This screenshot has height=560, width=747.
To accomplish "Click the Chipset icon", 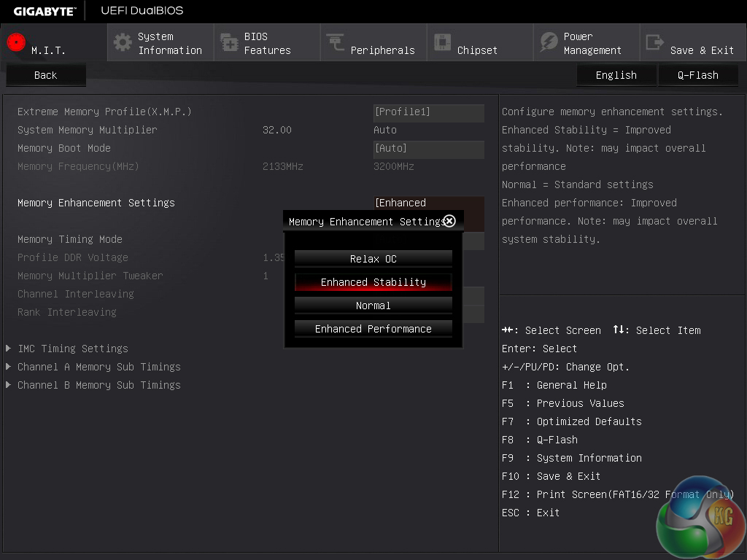I will [x=442, y=42].
